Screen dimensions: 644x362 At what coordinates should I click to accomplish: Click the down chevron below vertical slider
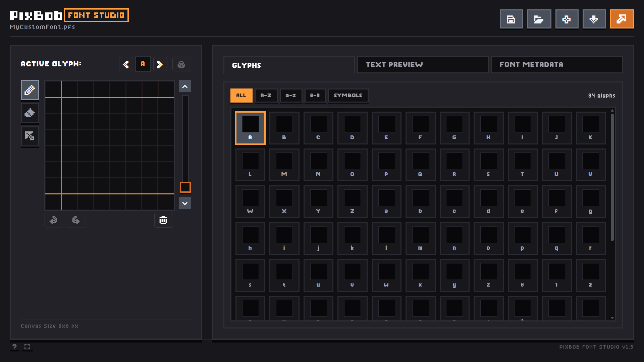click(185, 203)
